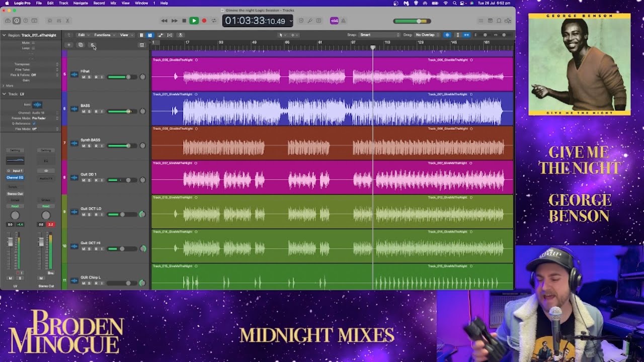This screenshot has height=362, width=644.
Task: Open the List Editors icon
Action: pyautogui.click(x=481, y=21)
